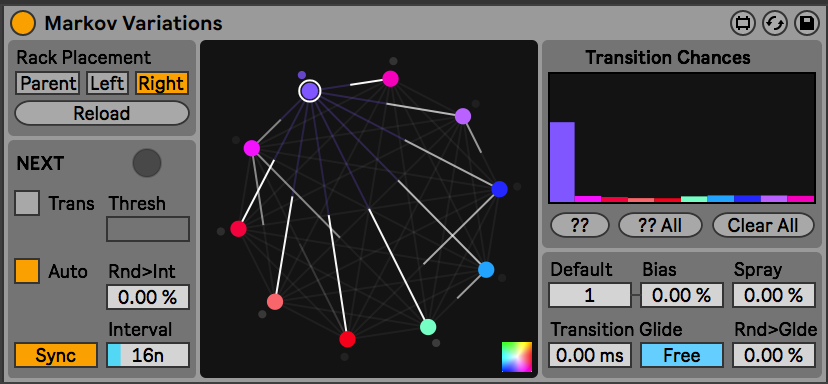
Task: Trigger the grey NEXT circle button
Action: tap(147, 163)
